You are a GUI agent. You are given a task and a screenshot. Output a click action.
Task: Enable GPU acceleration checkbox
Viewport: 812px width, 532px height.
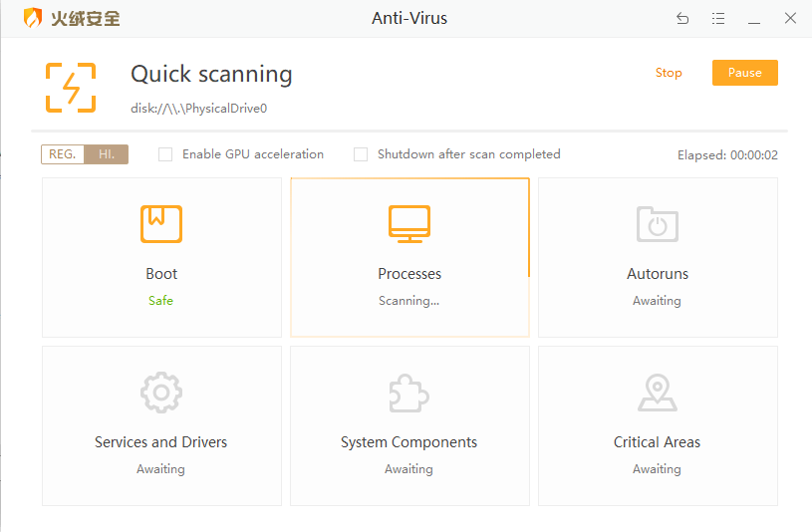click(166, 154)
